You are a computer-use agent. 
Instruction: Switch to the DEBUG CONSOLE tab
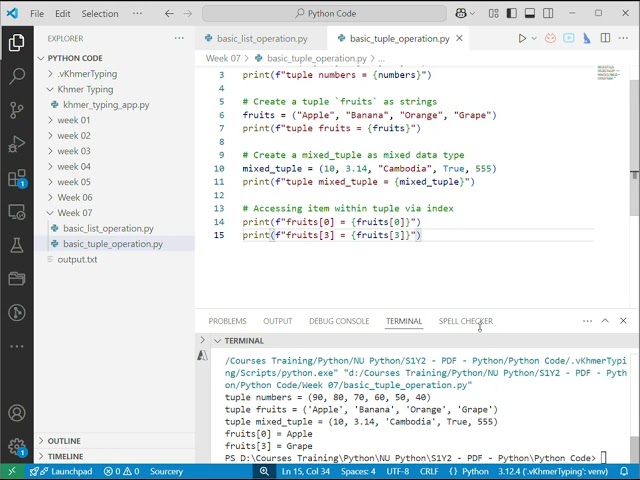[x=339, y=321]
